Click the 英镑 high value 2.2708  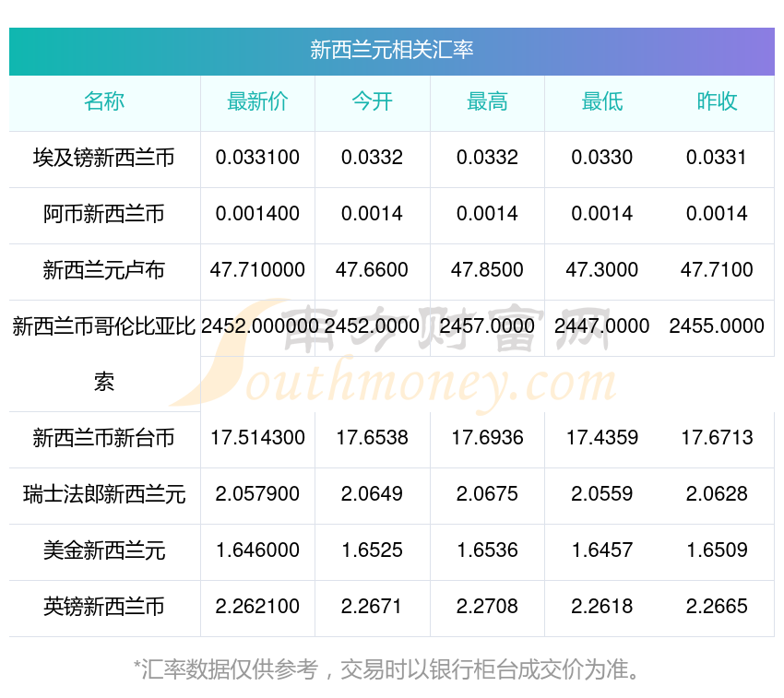pyautogui.click(x=487, y=607)
